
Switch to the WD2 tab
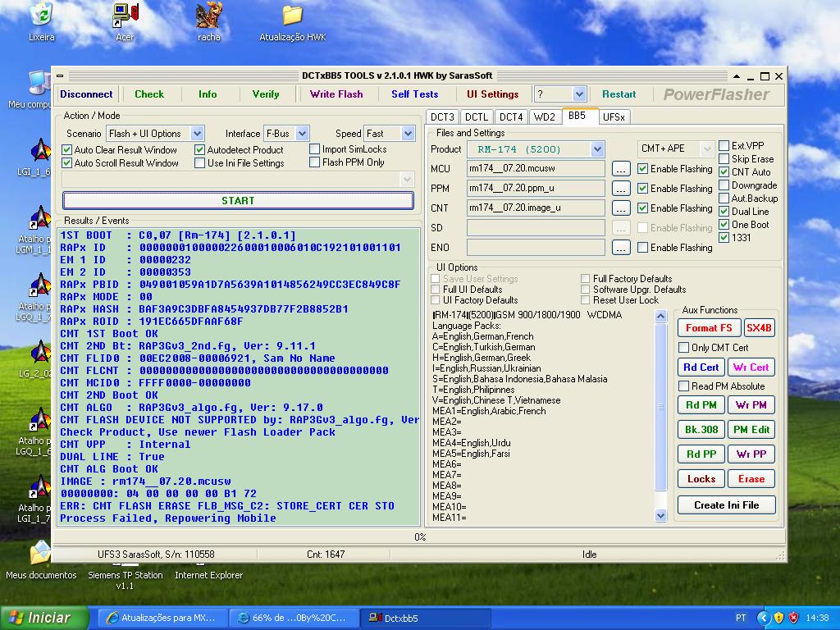[545, 116]
